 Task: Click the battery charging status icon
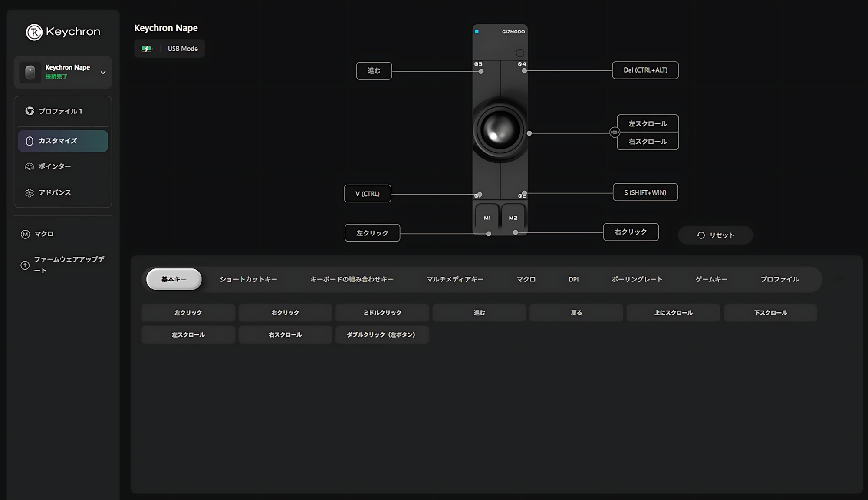pos(147,49)
